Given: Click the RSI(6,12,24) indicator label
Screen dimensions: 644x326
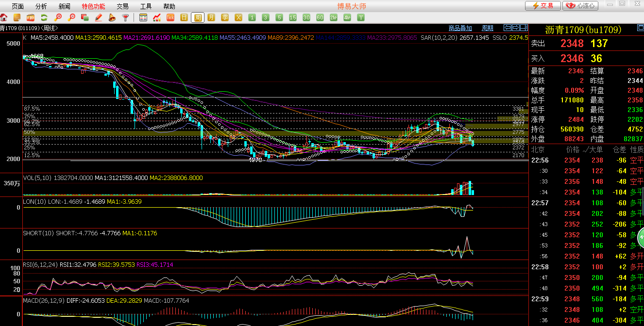Looking at the screenshot, I should pos(40,265).
